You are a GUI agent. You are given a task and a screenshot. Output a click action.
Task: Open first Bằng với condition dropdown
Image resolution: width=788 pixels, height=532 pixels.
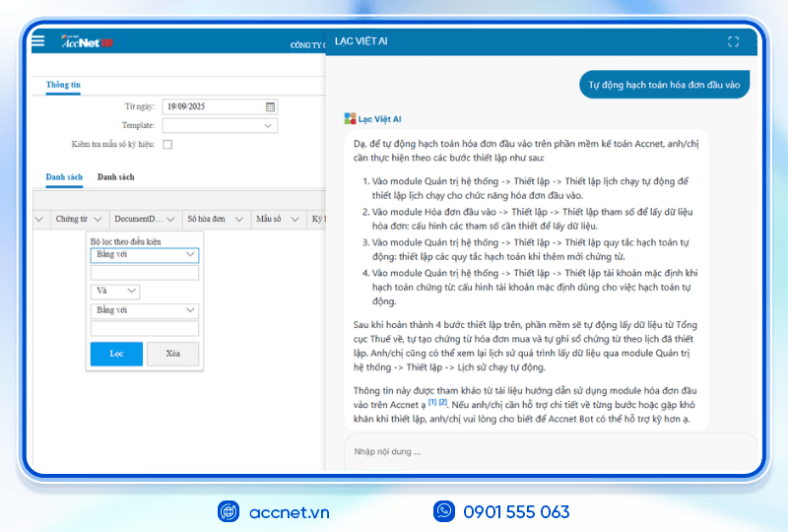click(144, 254)
